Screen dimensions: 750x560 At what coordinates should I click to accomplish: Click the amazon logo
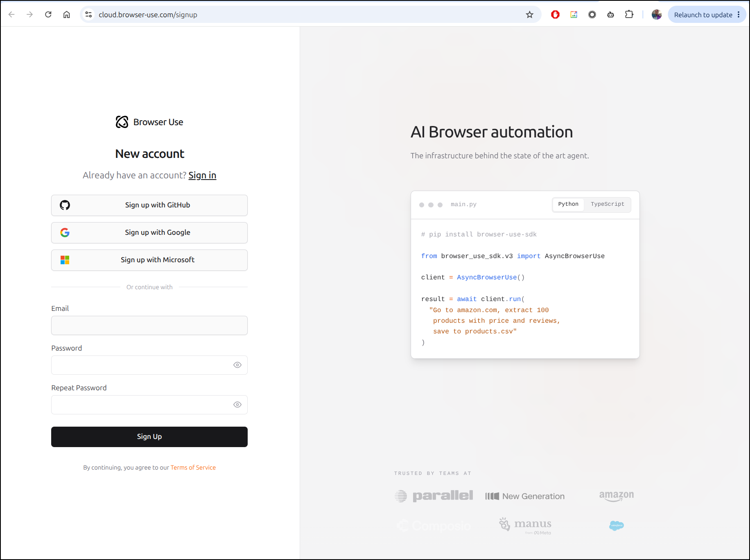click(617, 496)
